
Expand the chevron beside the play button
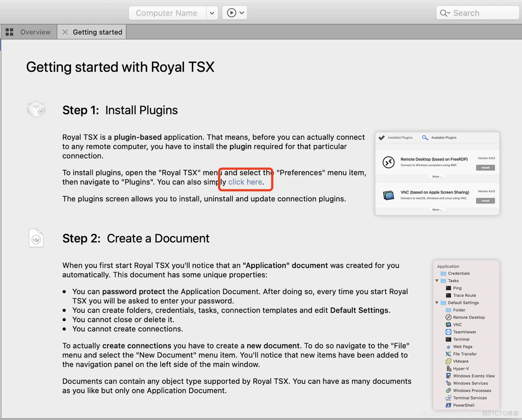(242, 13)
